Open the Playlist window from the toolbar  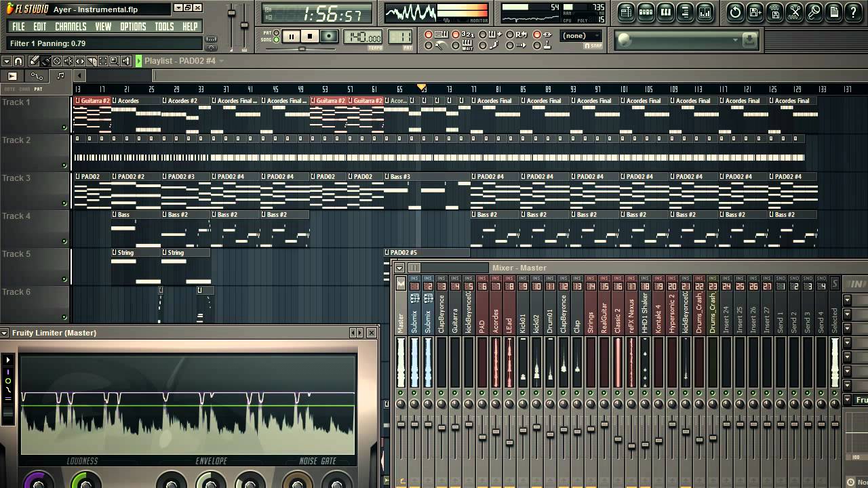pos(626,12)
